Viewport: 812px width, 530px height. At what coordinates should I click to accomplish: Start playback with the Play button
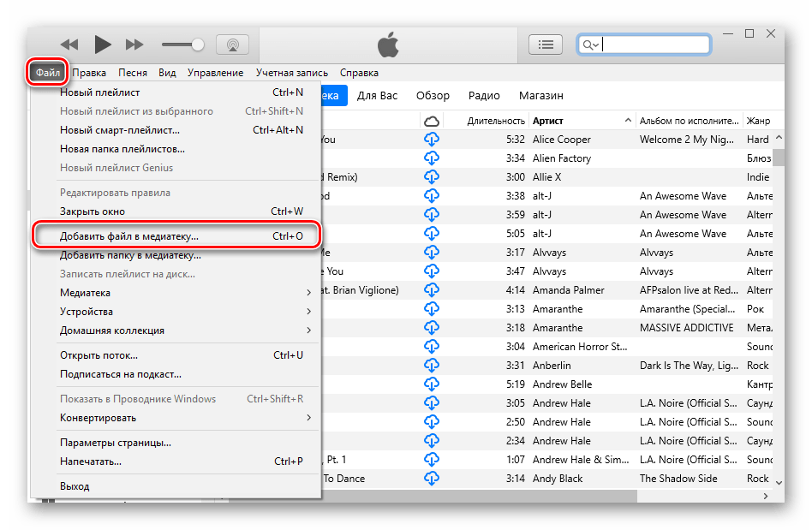pos(103,45)
